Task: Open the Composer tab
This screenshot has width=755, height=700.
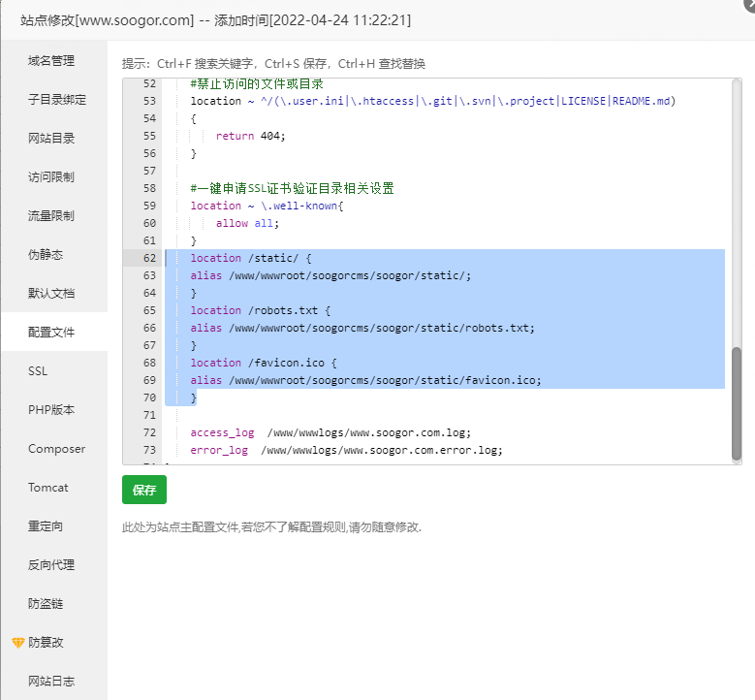Action: [x=56, y=449]
